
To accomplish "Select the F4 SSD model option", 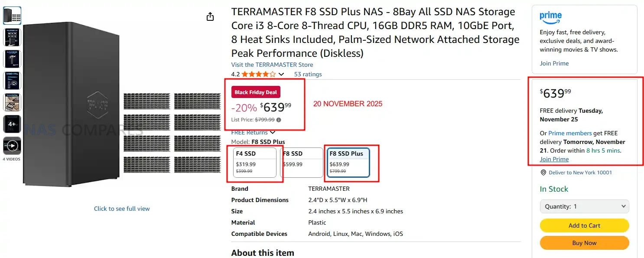I will tap(256, 163).
